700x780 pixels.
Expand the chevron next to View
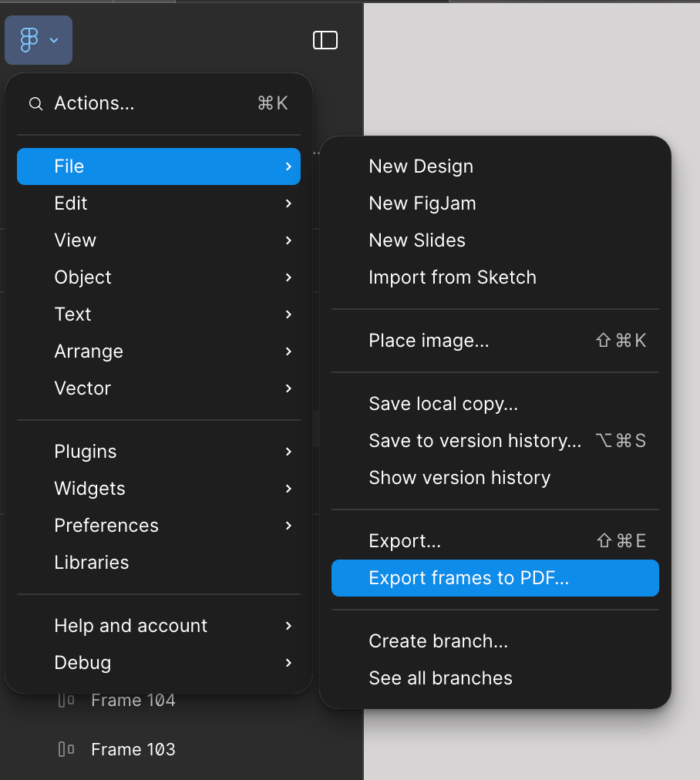(288, 240)
